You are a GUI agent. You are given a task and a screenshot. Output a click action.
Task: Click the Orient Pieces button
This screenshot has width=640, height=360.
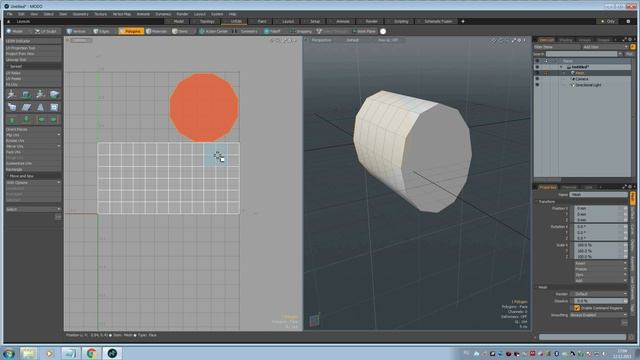pyautogui.click(x=33, y=129)
